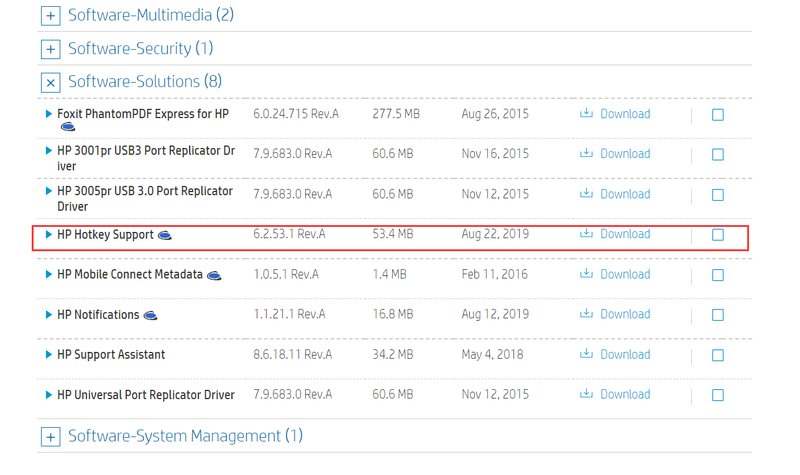
Task: Click download icon for HP 3005pr USB 3.0 driver
Action: point(586,193)
